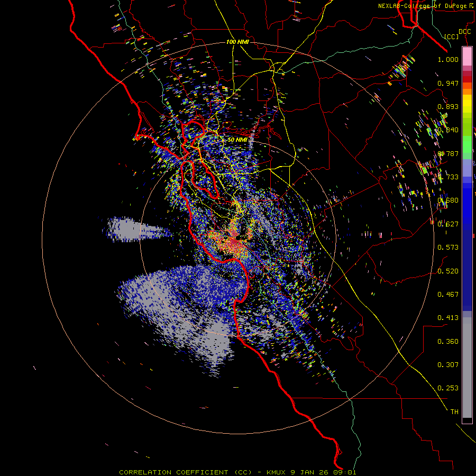Screen dimensions: 476x476
Task: Click the 100 NMI range ring label
Action: pos(237,42)
